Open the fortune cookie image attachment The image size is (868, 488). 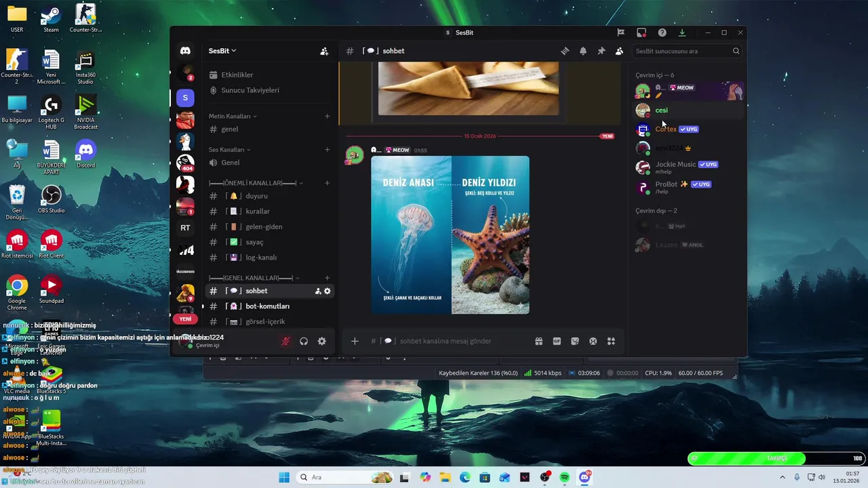pos(469,88)
